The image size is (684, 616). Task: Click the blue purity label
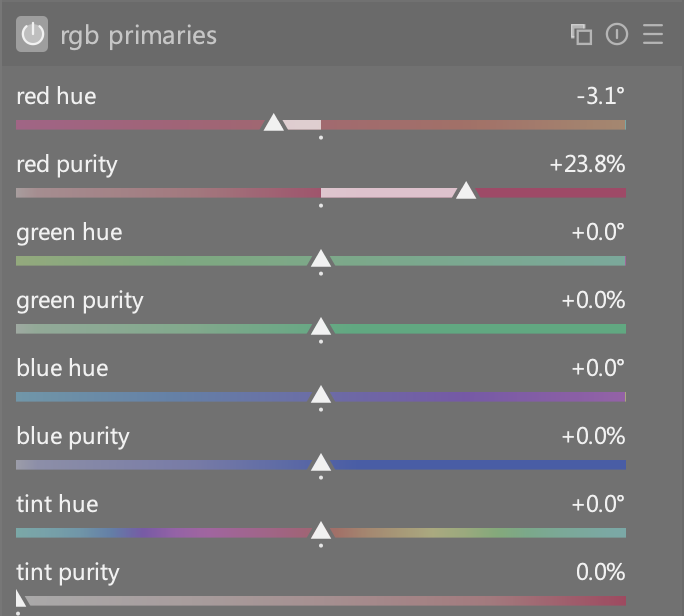[x=73, y=436]
